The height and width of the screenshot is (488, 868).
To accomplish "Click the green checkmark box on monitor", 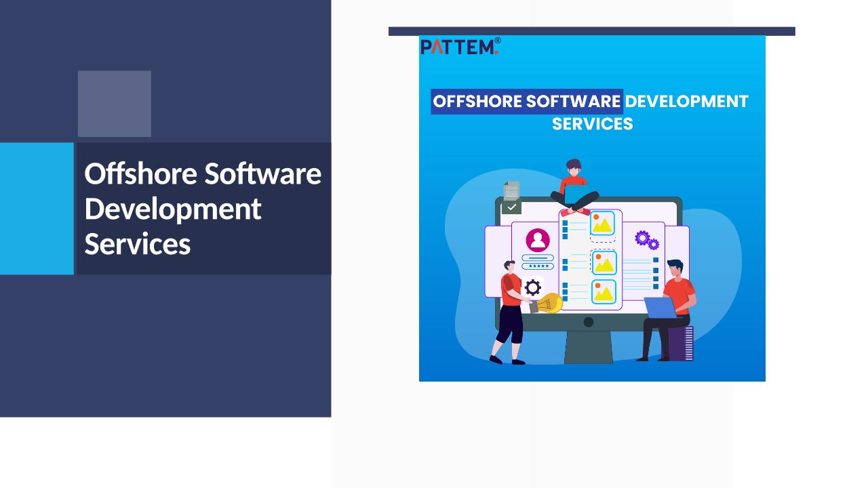I will click(x=511, y=207).
